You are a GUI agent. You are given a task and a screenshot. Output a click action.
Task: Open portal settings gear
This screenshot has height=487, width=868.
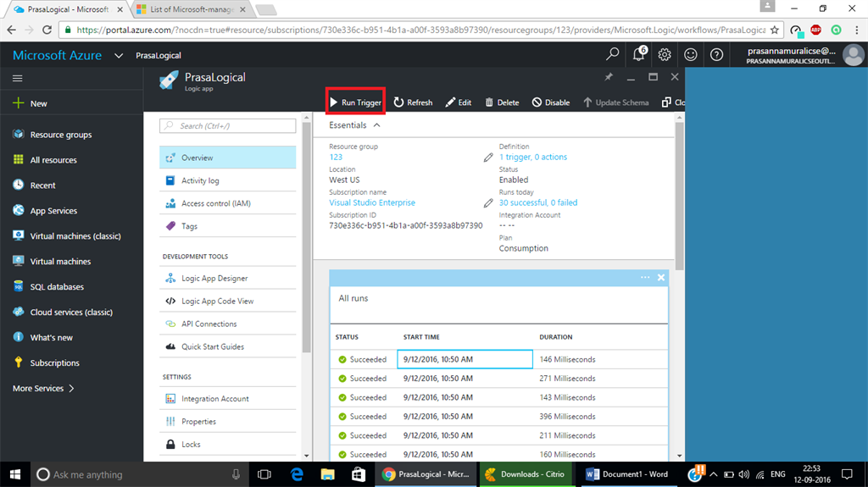pos(665,54)
